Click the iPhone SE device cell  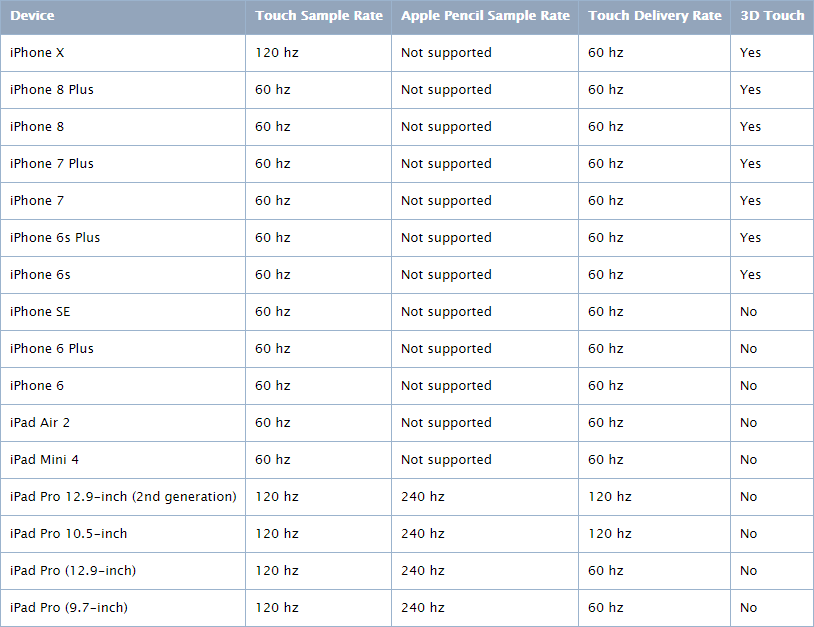pos(40,312)
